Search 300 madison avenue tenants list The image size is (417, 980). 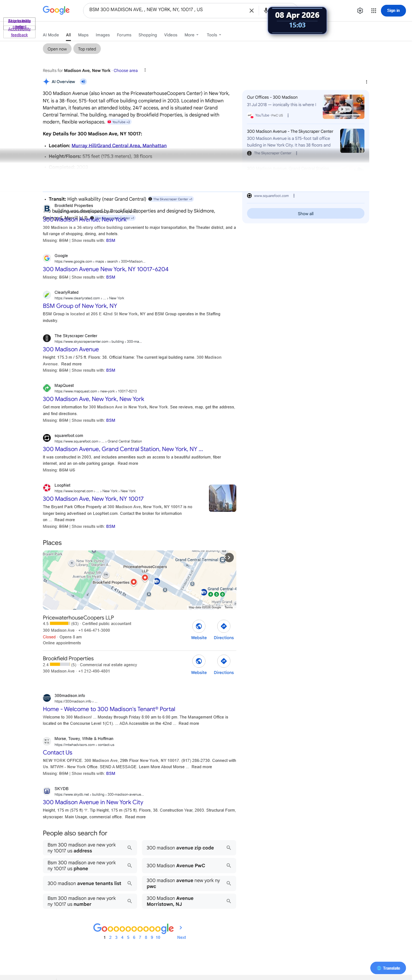(x=90, y=883)
